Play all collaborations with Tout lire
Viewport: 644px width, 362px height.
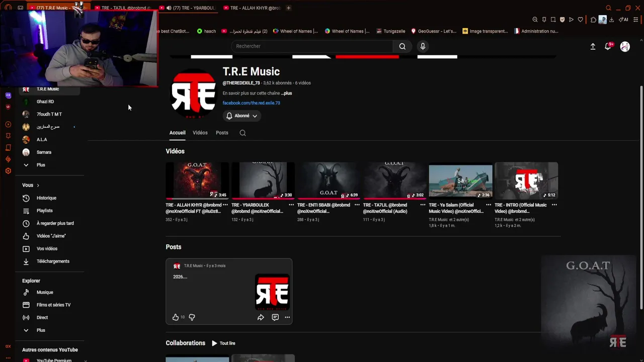pyautogui.click(x=223, y=343)
